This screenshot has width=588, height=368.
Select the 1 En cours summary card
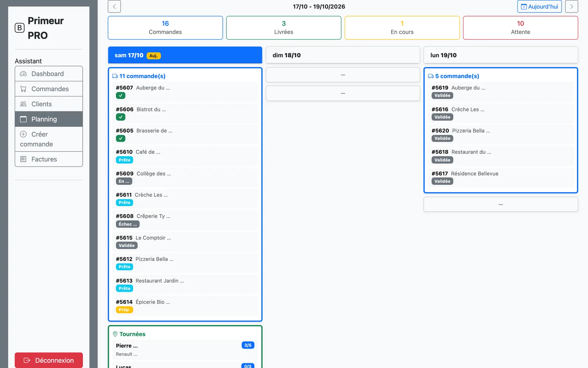tap(402, 28)
